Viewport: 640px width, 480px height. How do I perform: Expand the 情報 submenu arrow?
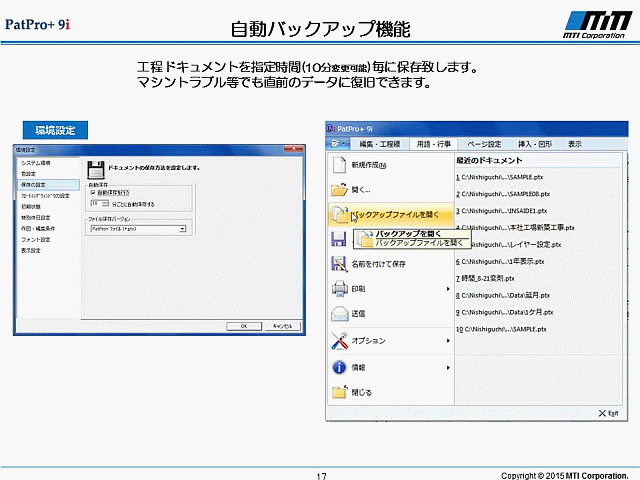tap(448, 368)
